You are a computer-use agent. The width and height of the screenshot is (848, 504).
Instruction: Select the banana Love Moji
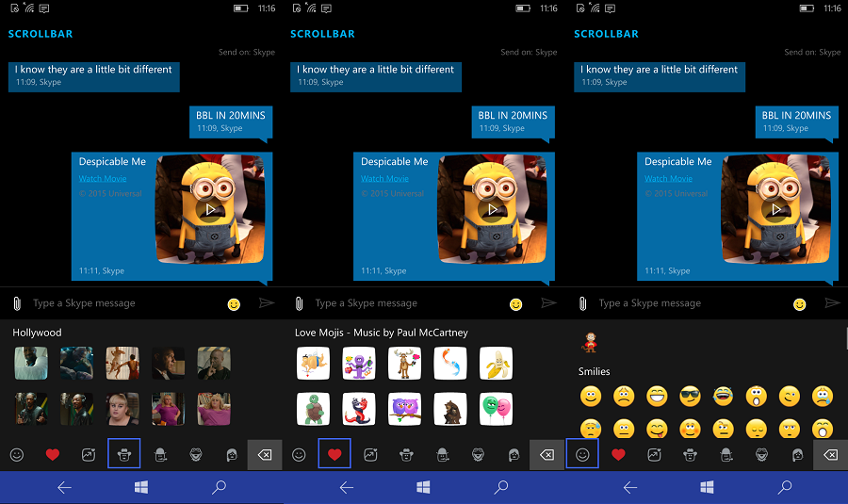(x=496, y=363)
